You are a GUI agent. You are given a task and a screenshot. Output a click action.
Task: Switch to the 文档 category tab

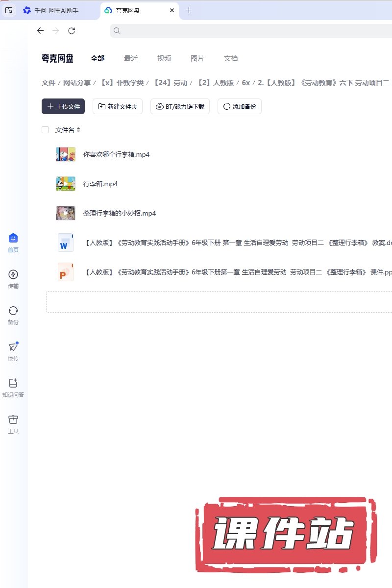[231, 58]
